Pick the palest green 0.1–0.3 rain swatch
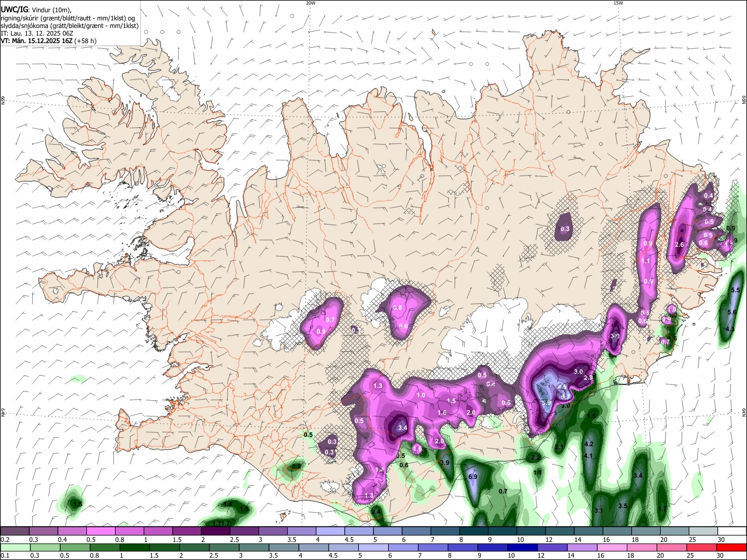Screen dimensions: 747x560 coord(15,547)
